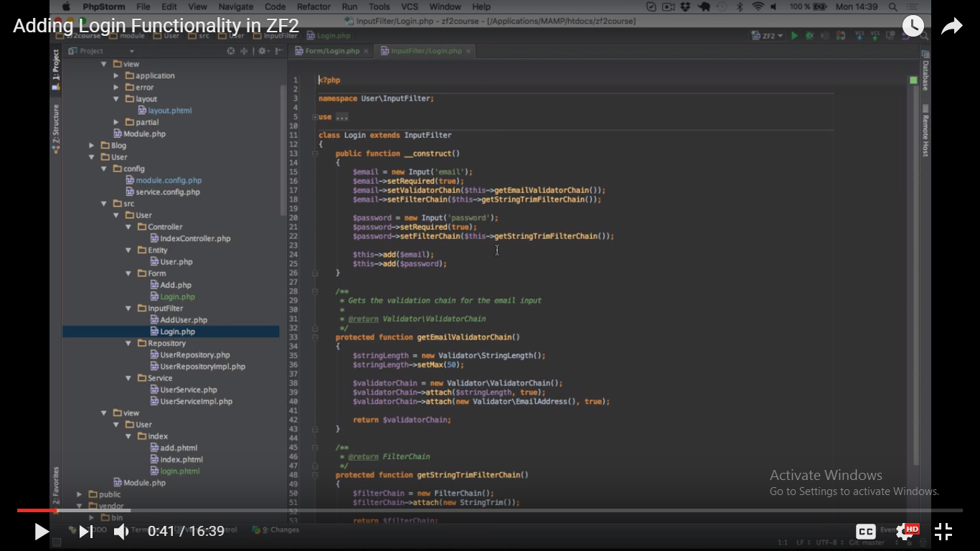Viewport: 980px width, 551px height.
Task: Expand the folded 'use ...' imports block
Action: [315, 117]
